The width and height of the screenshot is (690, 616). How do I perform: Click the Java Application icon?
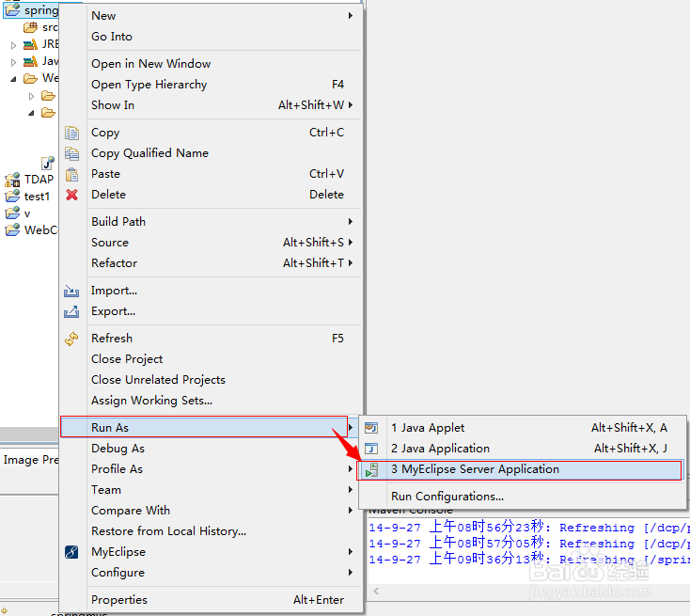pyautogui.click(x=371, y=449)
